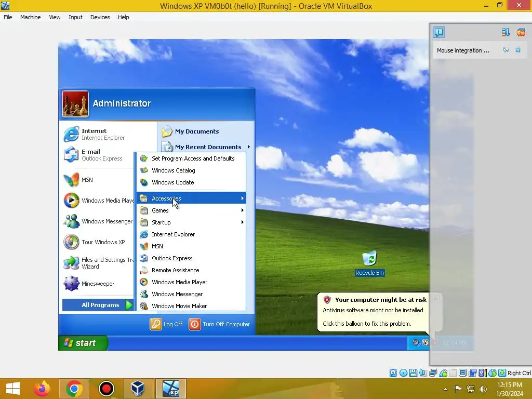The image size is (532, 399).
Task: Click the hard disk activity status icon
Action: pyautogui.click(x=393, y=373)
